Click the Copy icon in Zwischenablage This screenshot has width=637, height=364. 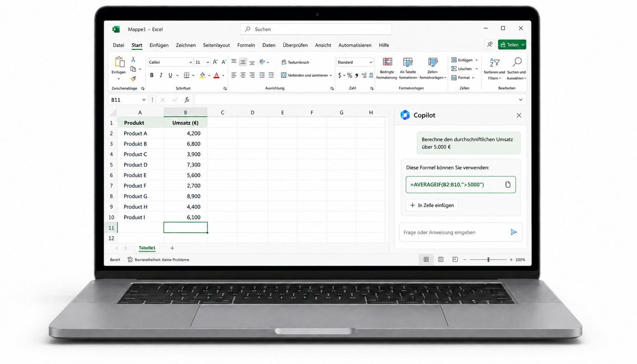[133, 69]
